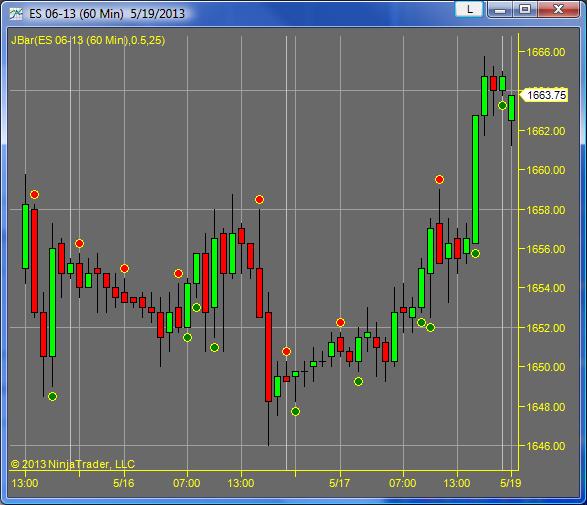The image size is (587, 505).
Task: Click the 5/19 date label on time axis
Action: coord(511,483)
